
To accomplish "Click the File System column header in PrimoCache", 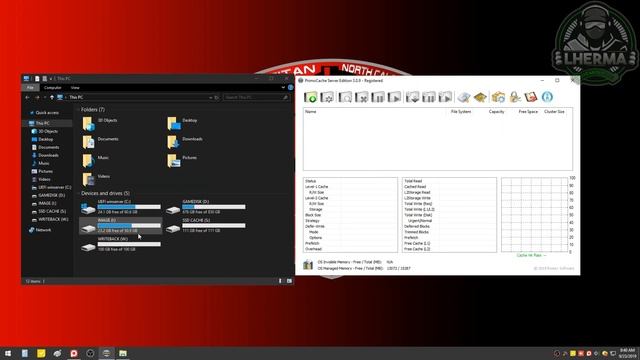I will (461, 111).
